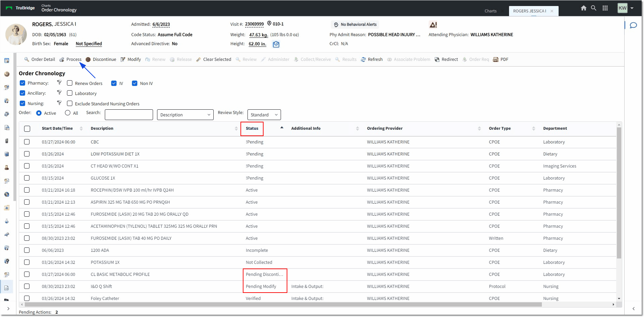
Task: Switch to ROGERS JESSICA I tab
Action: (529, 11)
